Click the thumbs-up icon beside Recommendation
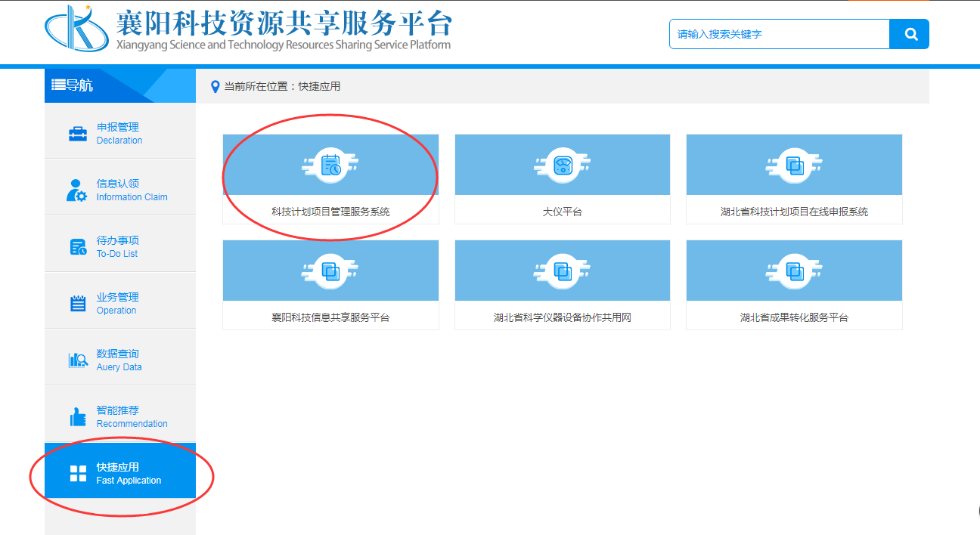 pyautogui.click(x=78, y=416)
